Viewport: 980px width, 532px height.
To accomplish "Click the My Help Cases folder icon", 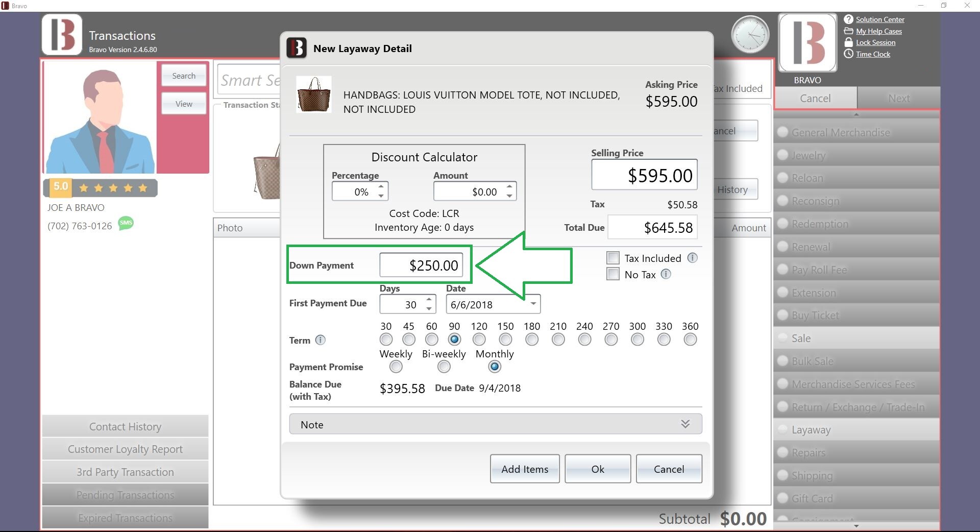I will click(x=848, y=31).
